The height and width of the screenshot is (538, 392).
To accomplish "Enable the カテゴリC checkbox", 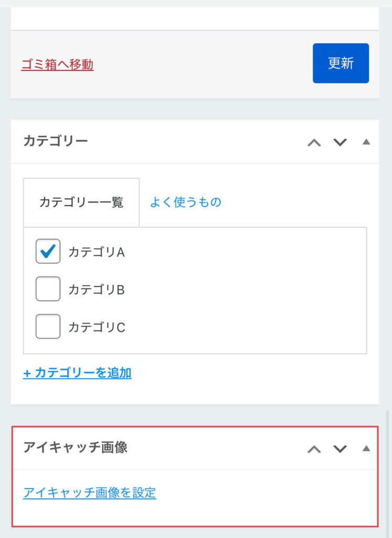I will (48, 327).
